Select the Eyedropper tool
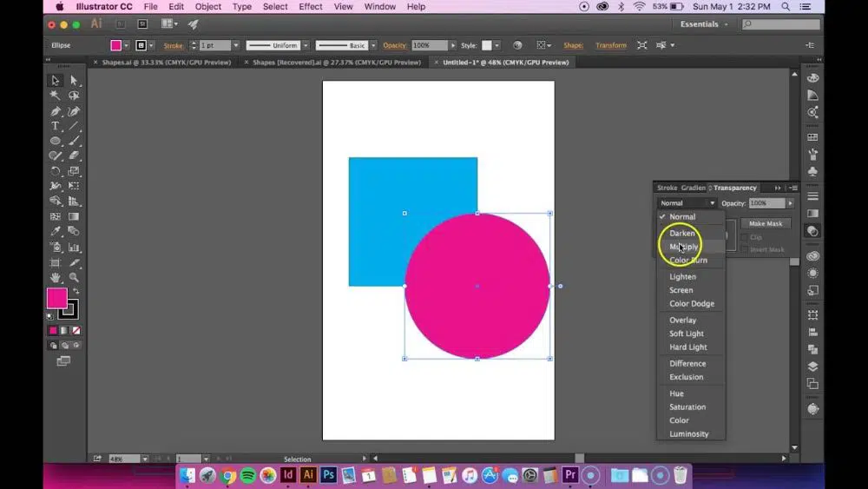 [56, 231]
